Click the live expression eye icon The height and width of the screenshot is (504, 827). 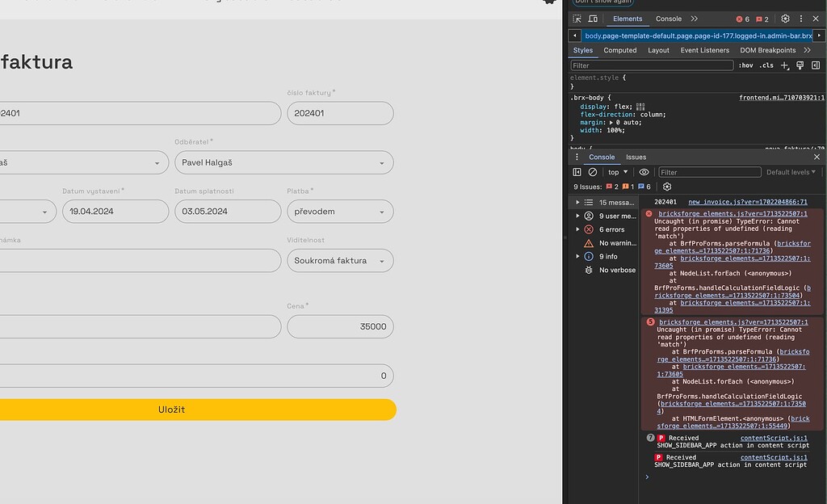pos(644,172)
